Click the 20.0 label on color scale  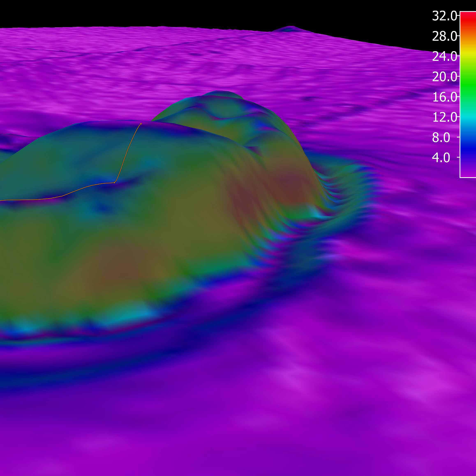(x=445, y=77)
